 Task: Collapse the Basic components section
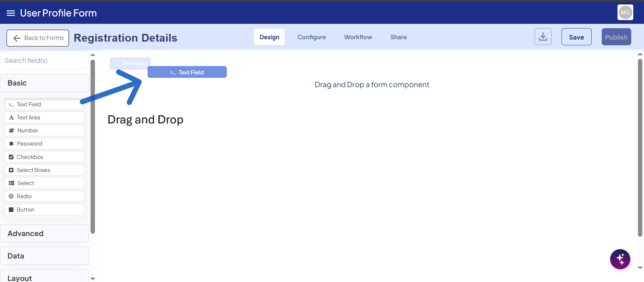[44, 83]
